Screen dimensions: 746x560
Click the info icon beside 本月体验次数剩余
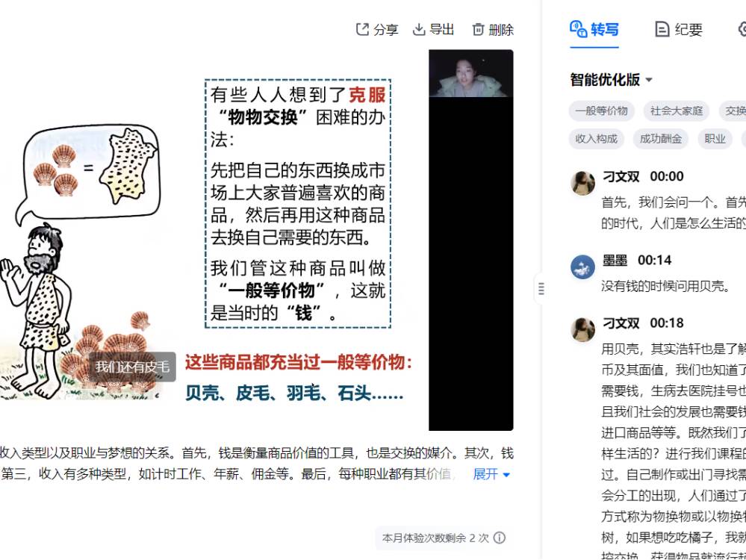(x=499, y=538)
